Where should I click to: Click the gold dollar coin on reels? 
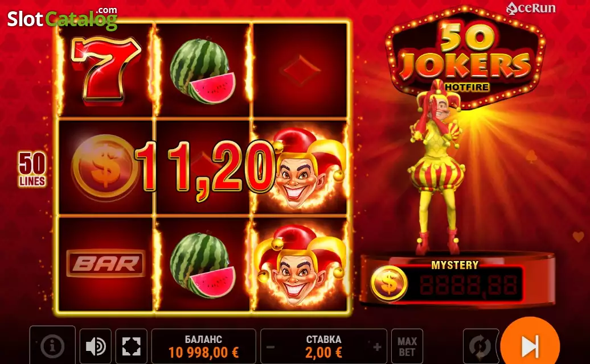pos(105,167)
